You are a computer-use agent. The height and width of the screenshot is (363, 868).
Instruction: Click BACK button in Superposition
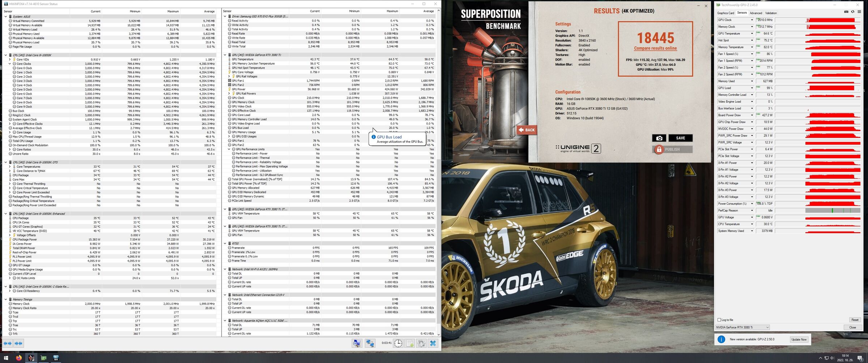tap(527, 130)
